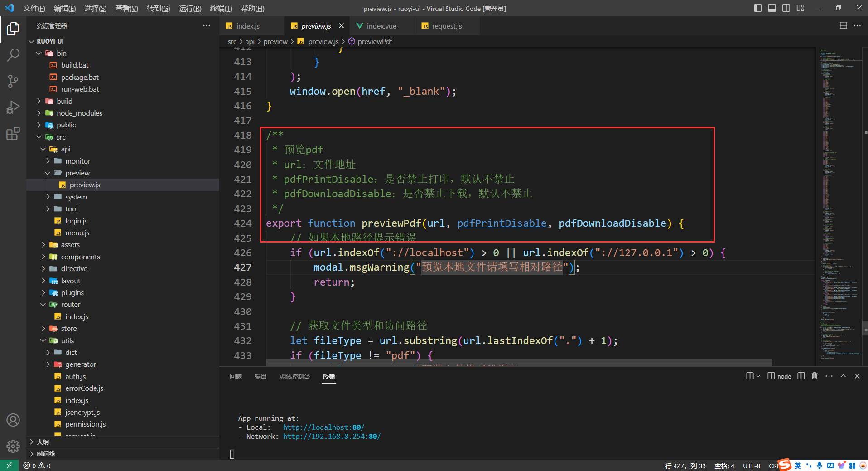The width and height of the screenshot is (868, 471).
Task: Open the 选择(S) menu
Action: (x=96, y=8)
